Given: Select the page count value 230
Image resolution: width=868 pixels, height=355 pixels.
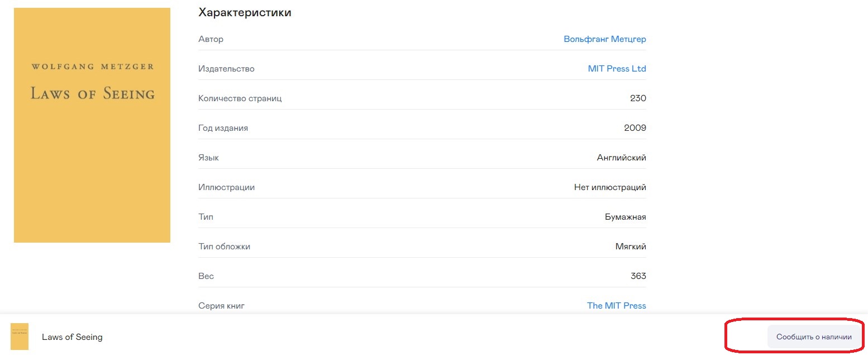Looking at the screenshot, I should 637,98.
